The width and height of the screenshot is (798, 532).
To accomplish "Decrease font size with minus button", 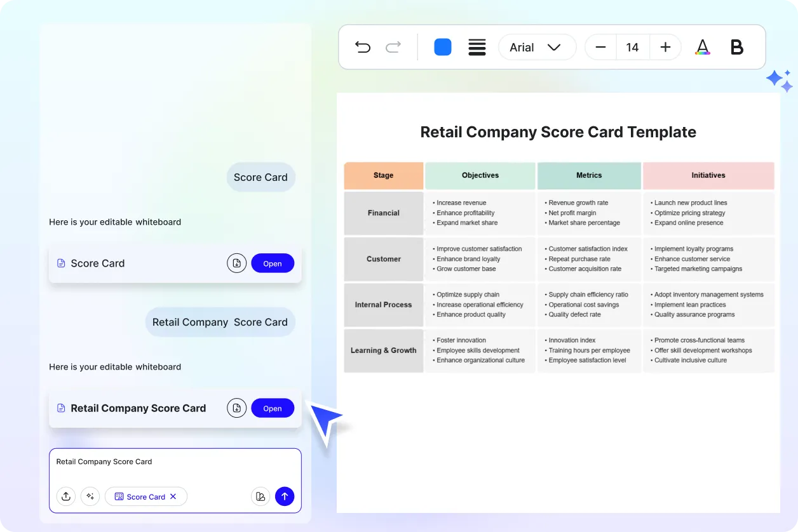I will pos(600,48).
